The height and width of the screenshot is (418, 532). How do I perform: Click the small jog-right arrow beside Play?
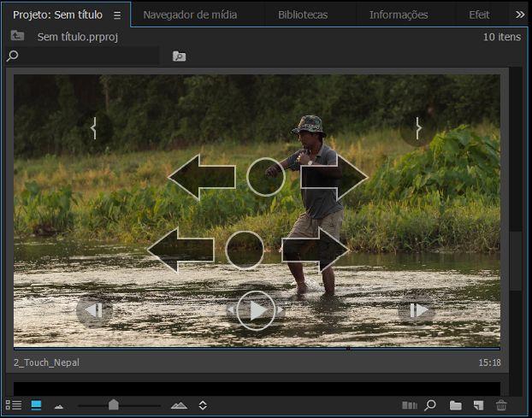(281, 309)
